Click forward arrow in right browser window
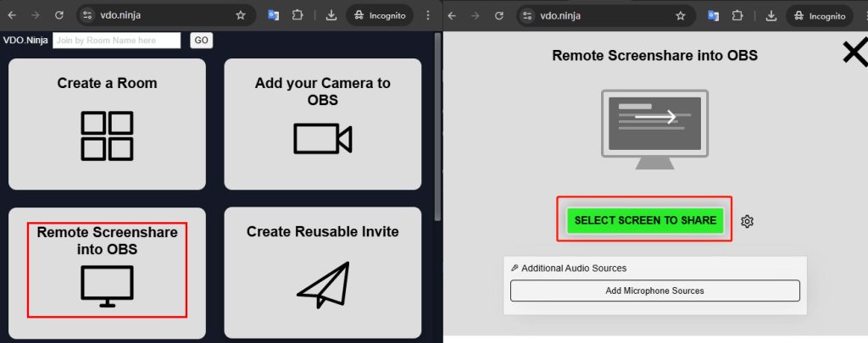Viewport: 868px width, 343px height. point(476,15)
